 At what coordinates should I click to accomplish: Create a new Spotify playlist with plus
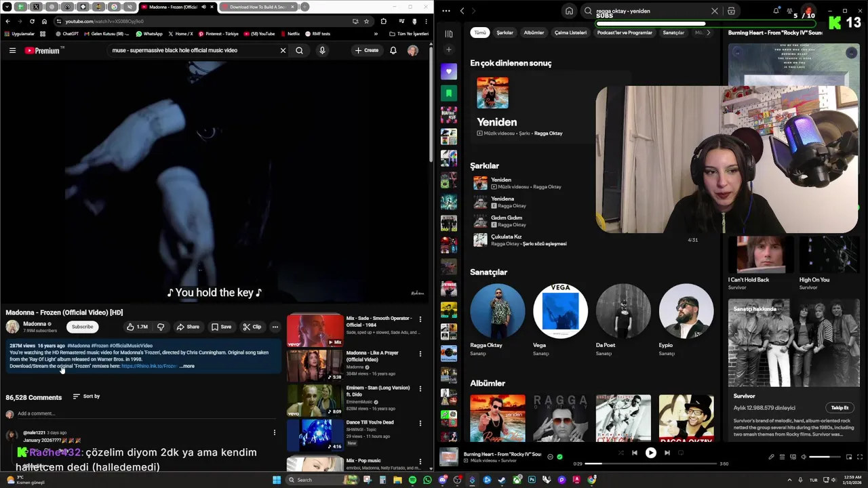pos(448,49)
